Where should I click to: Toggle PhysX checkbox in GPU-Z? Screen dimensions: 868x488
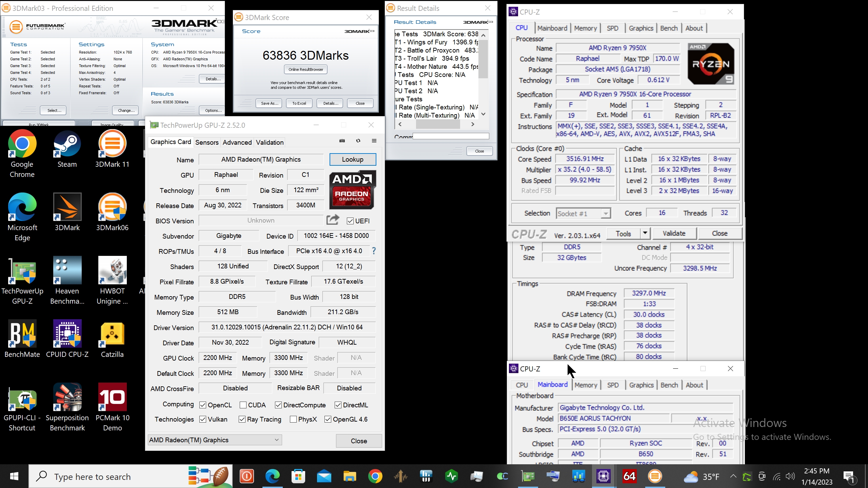(293, 419)
